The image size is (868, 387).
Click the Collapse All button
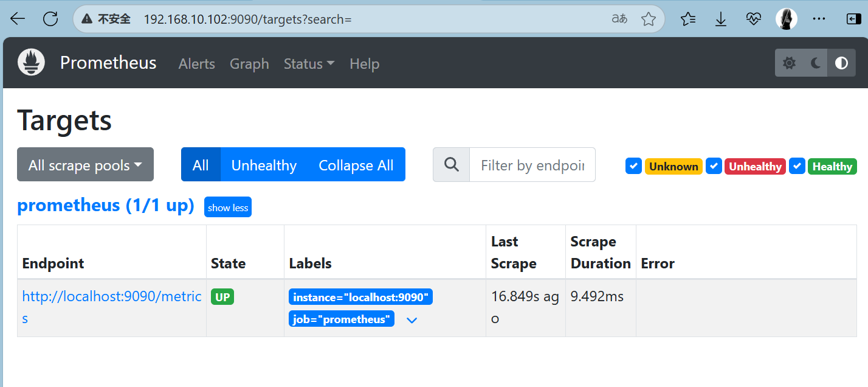(356, 164)
